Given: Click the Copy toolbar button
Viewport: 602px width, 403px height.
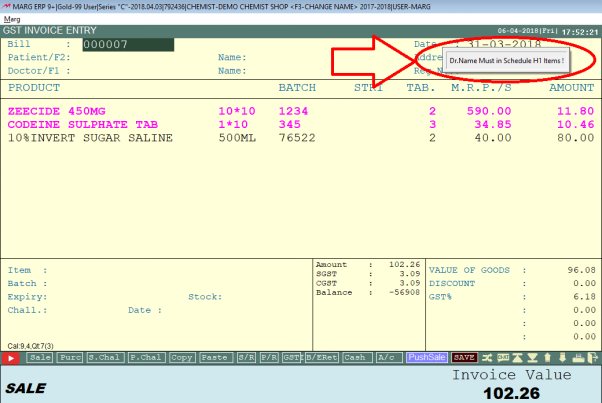Looking at the screenshot, I should [181, 357].
